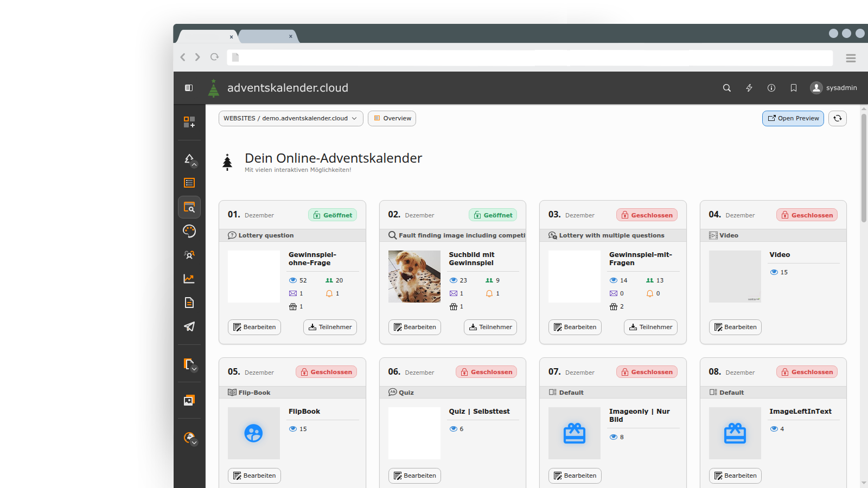Open the dashboard widgets icon in sidebar
Viewport: 868px width, 488px height.
click(189, 122)
